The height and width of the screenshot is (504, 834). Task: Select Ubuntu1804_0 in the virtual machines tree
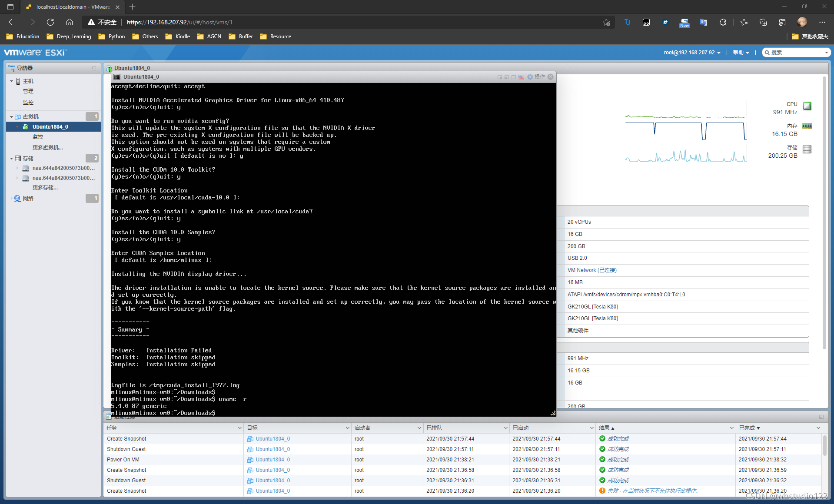pos(50,127)
